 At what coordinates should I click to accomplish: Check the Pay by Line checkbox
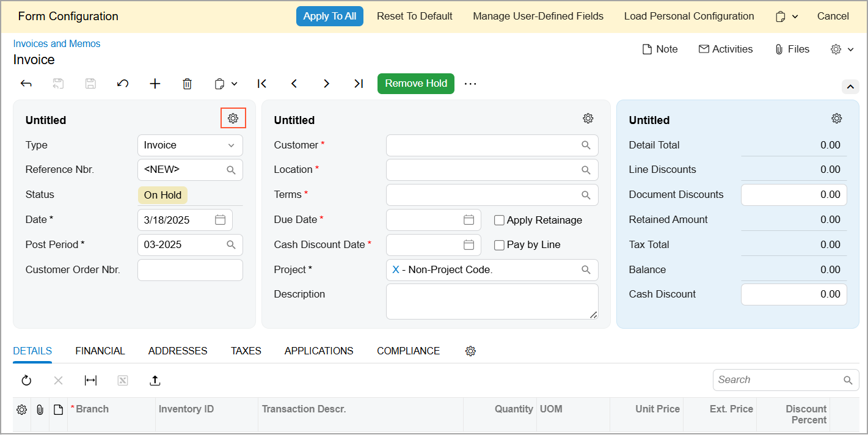pos(499,245)
